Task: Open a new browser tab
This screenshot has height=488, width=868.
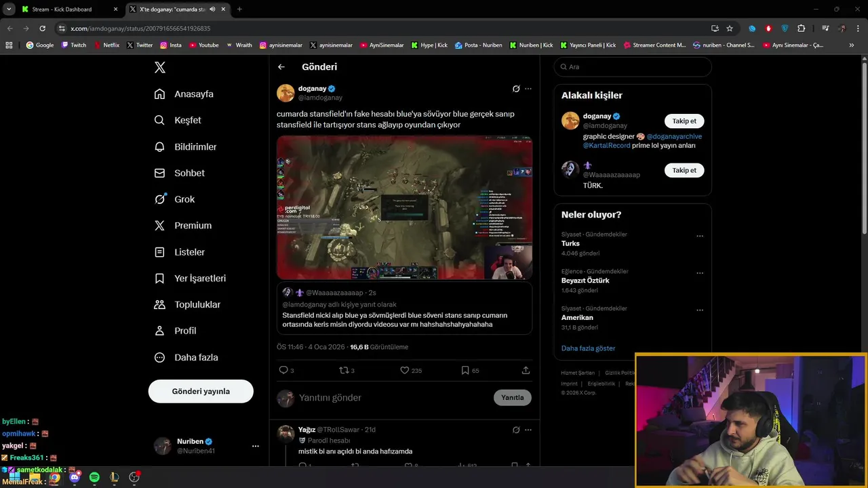Action: coord(239,9)
